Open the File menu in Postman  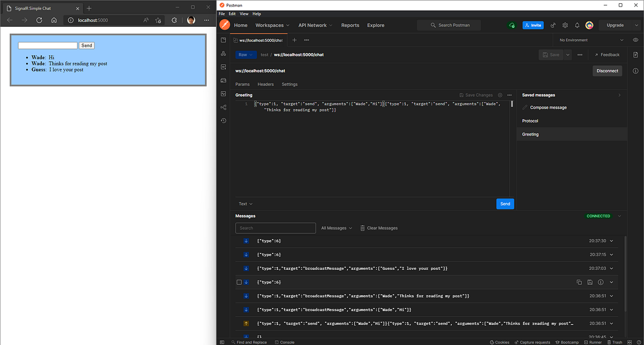pos(222,13)
